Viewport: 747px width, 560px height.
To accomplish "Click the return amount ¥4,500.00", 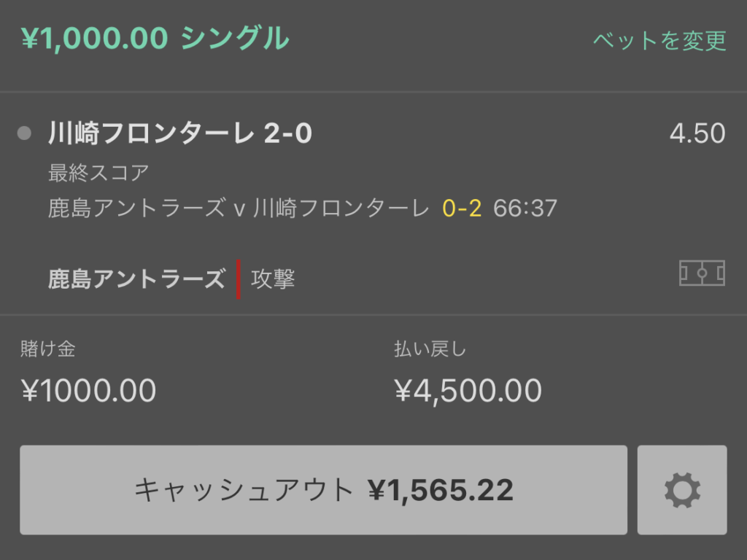I will (468, 391).
